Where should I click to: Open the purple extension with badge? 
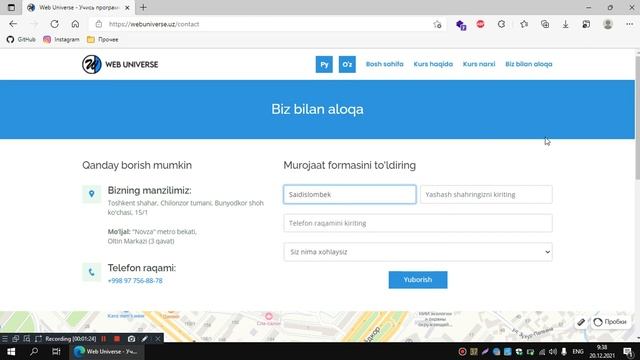pyautogui.click(x=461, y=25)
